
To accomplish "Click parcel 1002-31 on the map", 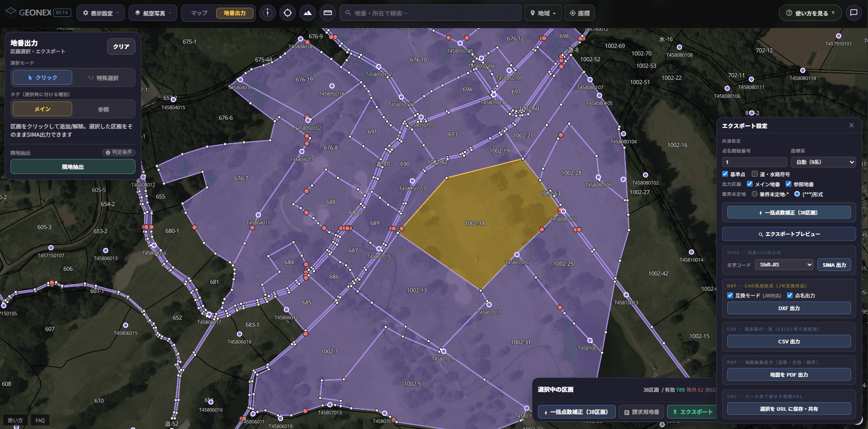I will click(521, 342).
